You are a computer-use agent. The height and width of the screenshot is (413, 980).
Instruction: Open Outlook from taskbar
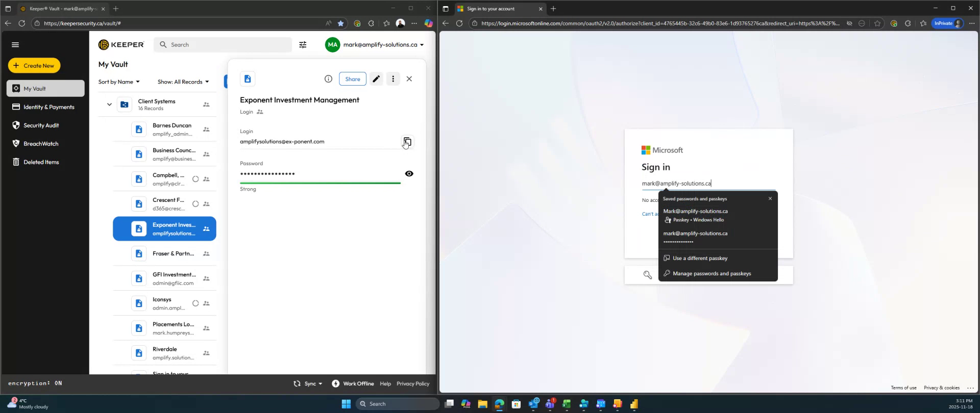click(533, 404)
